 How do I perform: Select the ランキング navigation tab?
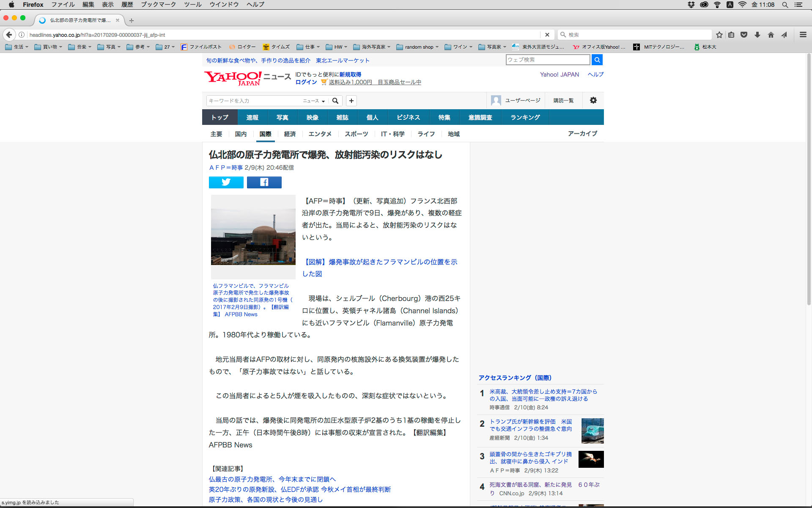pos(525,117)
